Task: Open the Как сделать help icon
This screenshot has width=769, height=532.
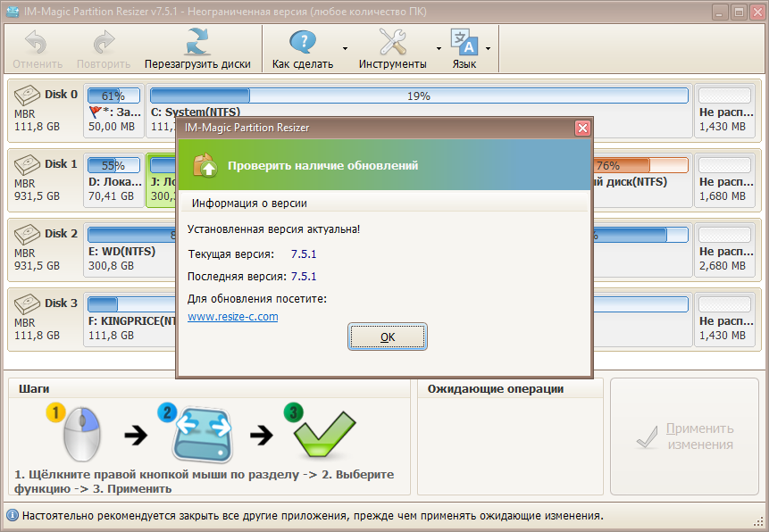Action: (303, 42)
